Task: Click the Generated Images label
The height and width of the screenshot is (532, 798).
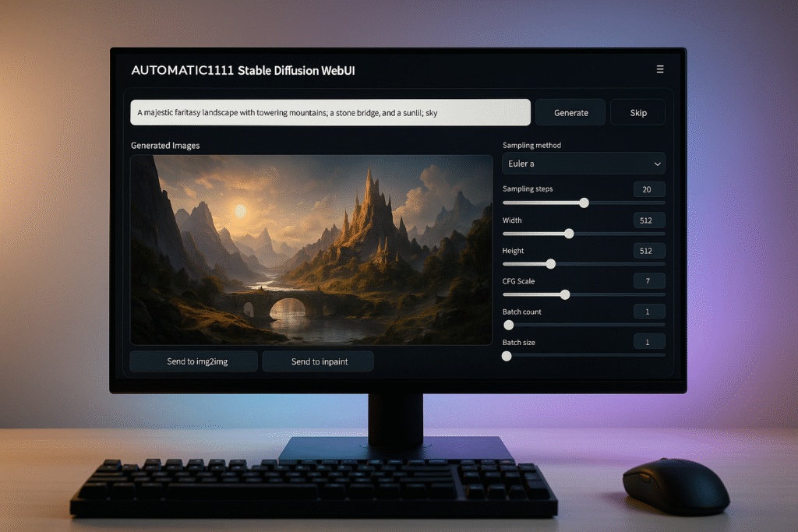Action: point(165,146)
